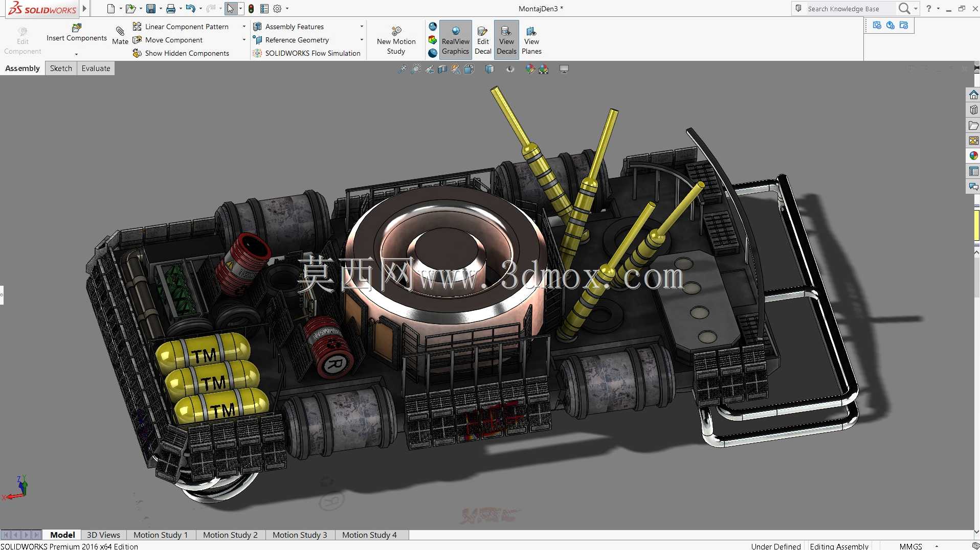Viewport: 980px width, 550px height.
Task: Click Linear Component Pattern
Action: (x=181, y=27)
